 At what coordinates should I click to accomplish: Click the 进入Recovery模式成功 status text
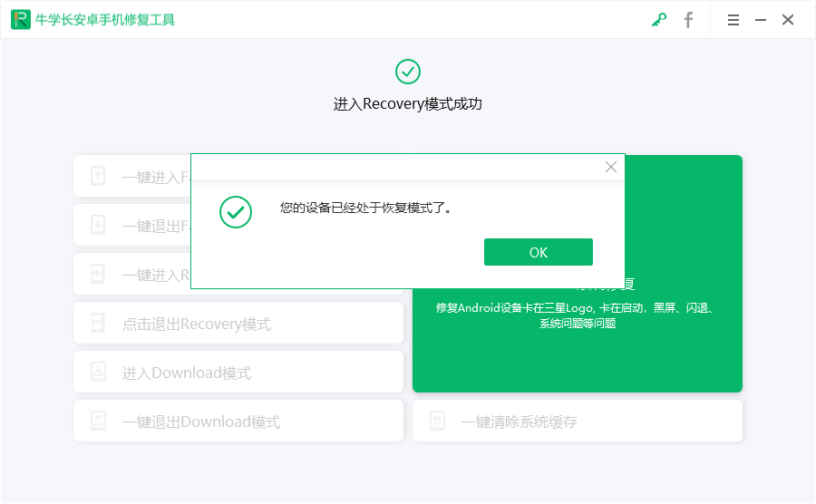[408, 104]
